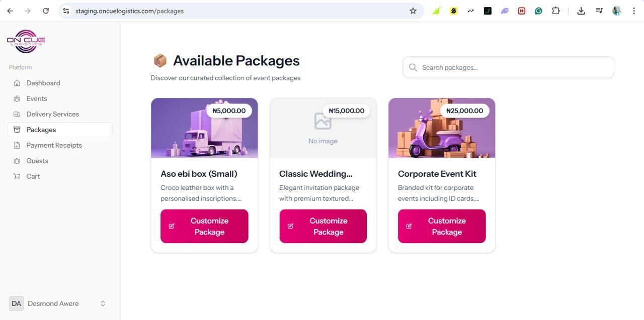Customize the Classic Wedding package
The width and height of the screenshot is (644, 320).
pyautogui.click(x=323, y=226)
